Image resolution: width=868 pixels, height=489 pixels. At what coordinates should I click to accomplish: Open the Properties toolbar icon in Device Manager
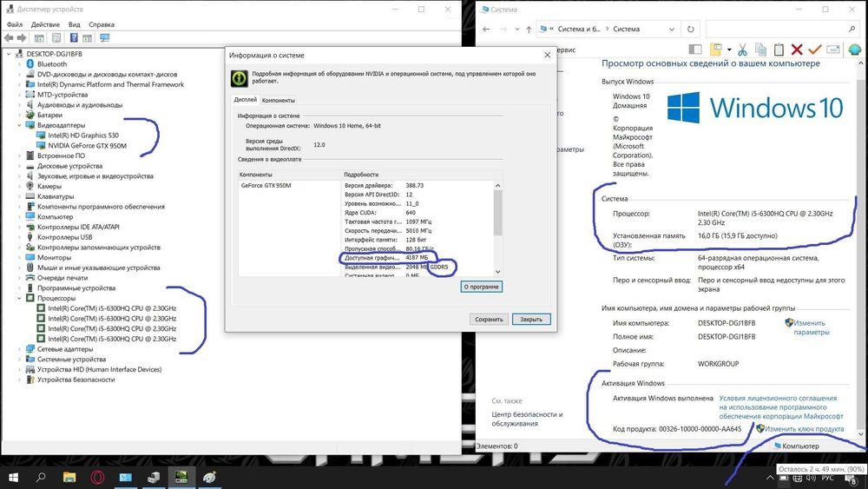tap(56, 37)
